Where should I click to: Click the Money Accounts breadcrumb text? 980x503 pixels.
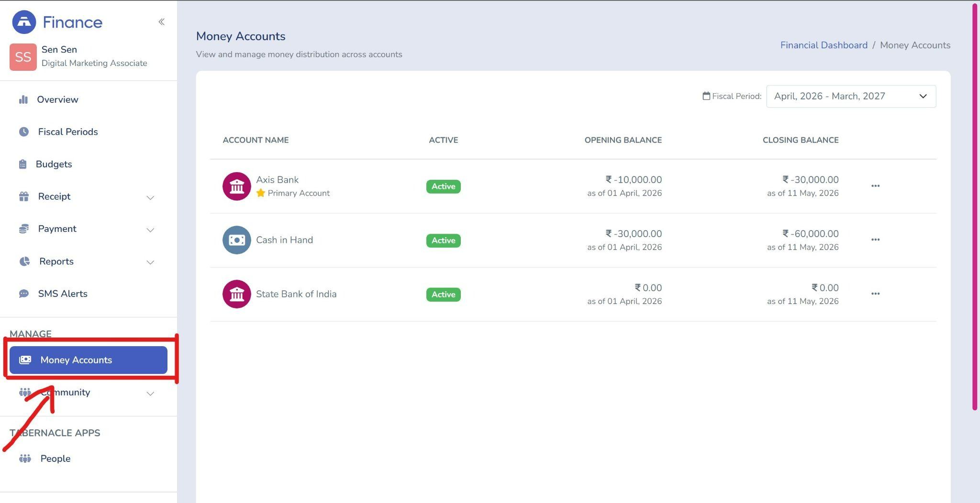click(x=915, y=45)
